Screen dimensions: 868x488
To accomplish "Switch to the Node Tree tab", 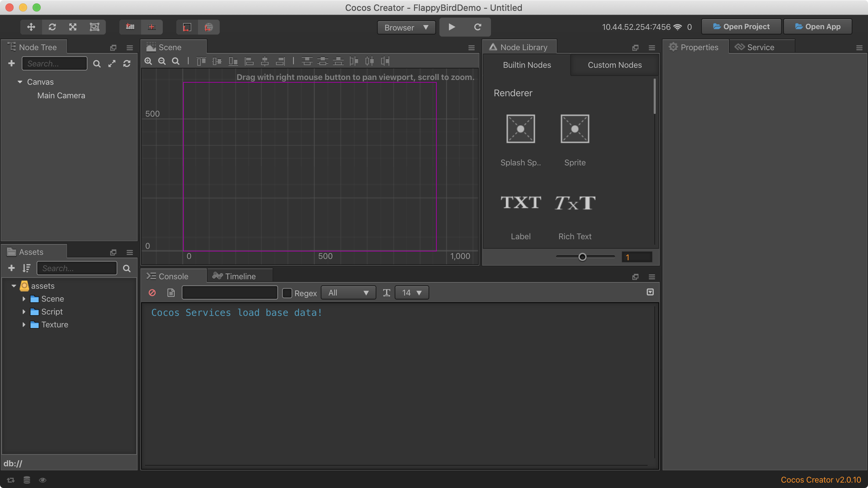I will [x=34, y=47].
